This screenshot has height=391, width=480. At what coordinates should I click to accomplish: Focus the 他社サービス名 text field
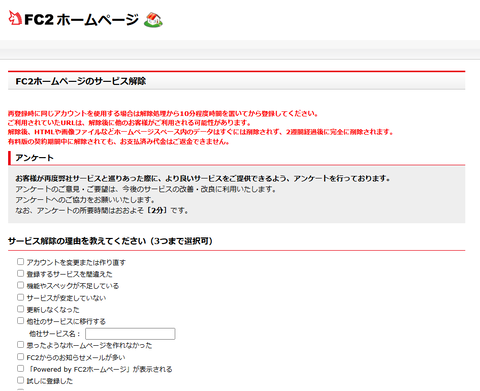point(130,334)
